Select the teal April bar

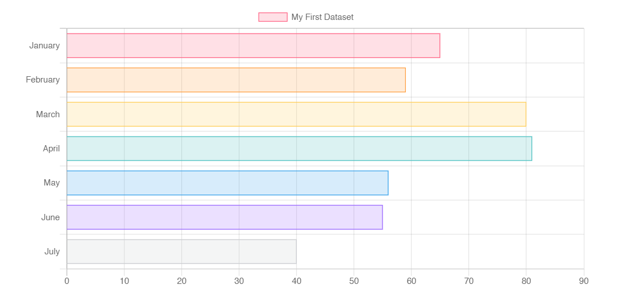tap(299, 149)
